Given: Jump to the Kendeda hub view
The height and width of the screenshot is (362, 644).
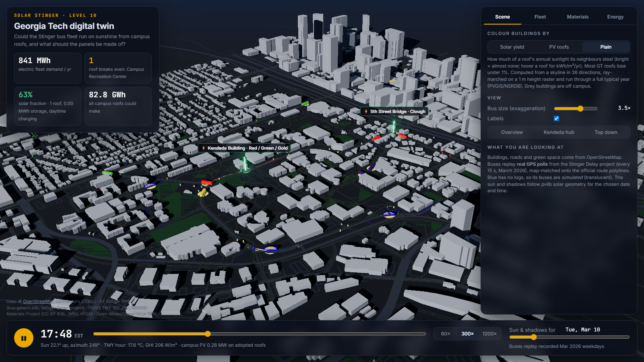Looking at the screenshot, I should [x=559, y=132].
